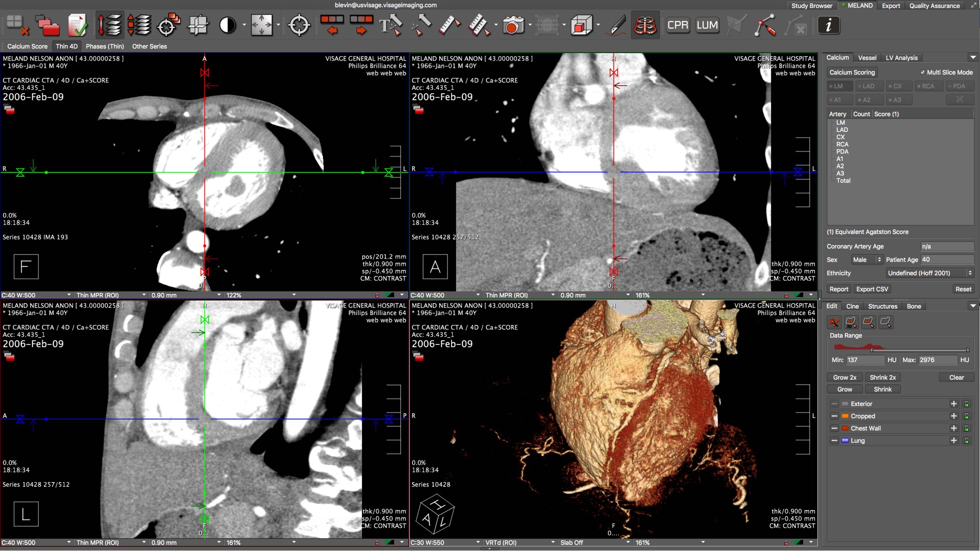The height and width of the screenshot is (551, 980).
Task: Open C:40 W:500 window preset dropdown top-left view
Action: (x=37, y=295)
